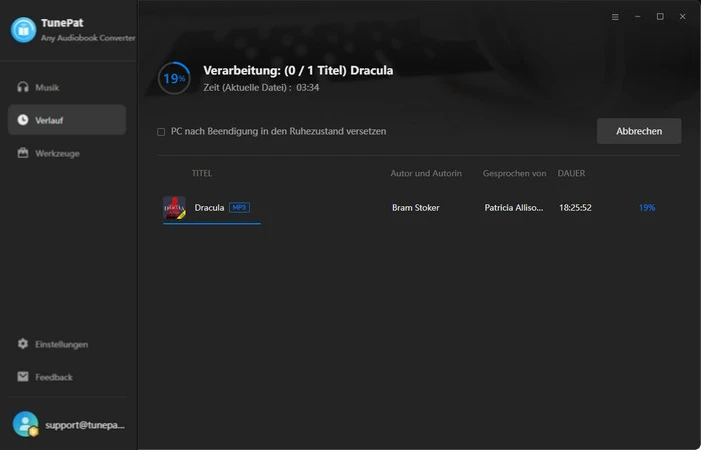The height and width of the screenshot is (450, 701).
Task: Open the support@tunepa... account entry
Action: click(x=68, y=425)
